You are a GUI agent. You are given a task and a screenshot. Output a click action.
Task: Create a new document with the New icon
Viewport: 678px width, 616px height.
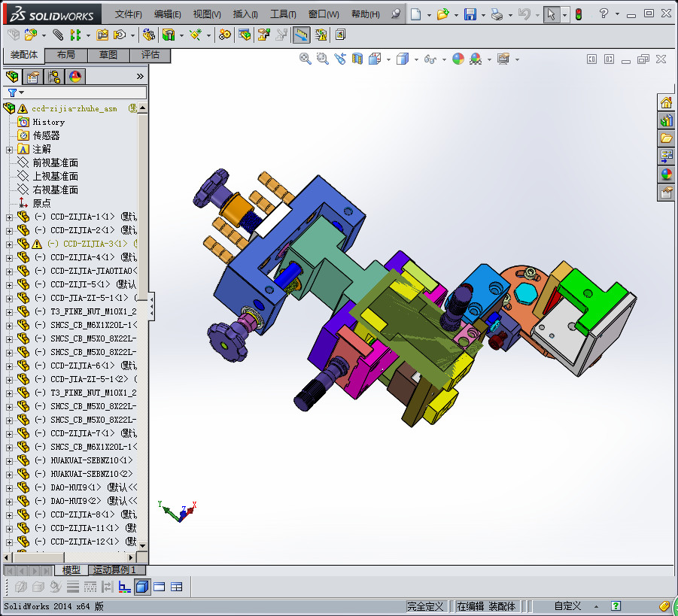[x=415, y=14]
